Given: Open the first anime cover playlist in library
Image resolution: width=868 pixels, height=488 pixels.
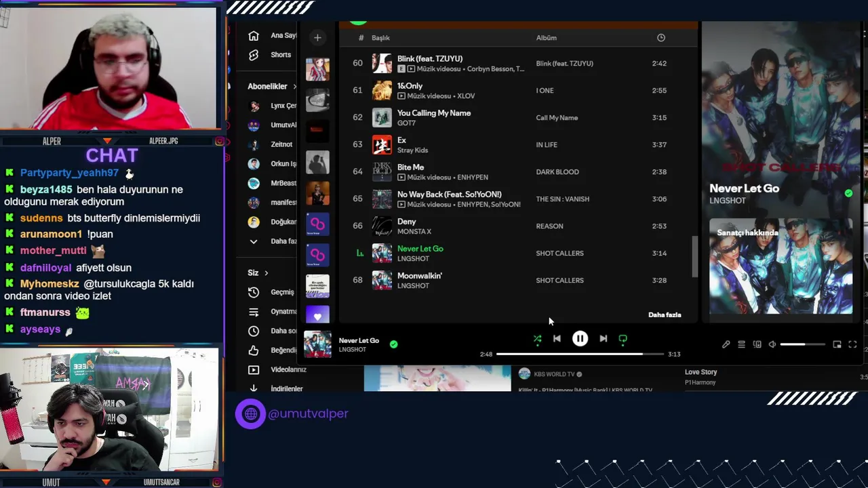Looking at the screenshot, I should pyautogui.click(x=317, y=69).
